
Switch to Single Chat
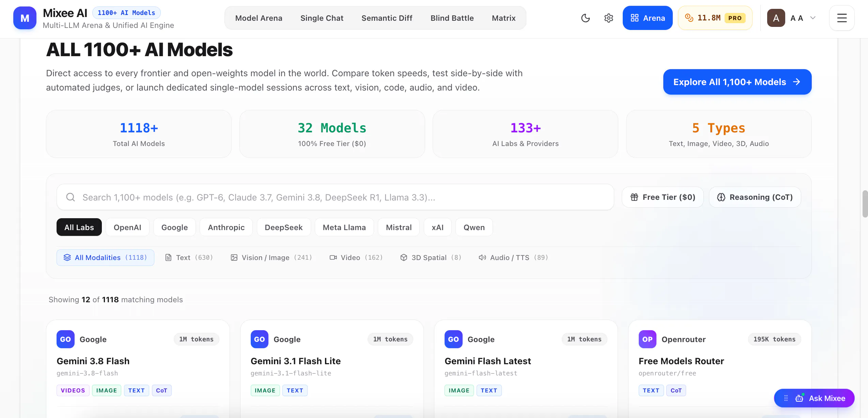click(x=322, y=18)
